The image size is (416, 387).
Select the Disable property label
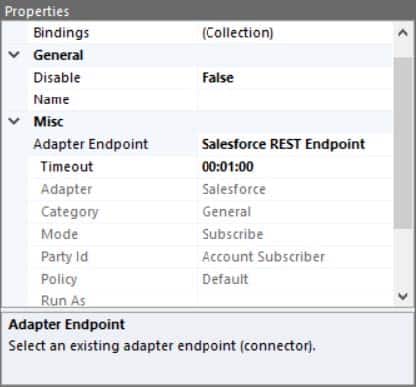coord(57,78)
